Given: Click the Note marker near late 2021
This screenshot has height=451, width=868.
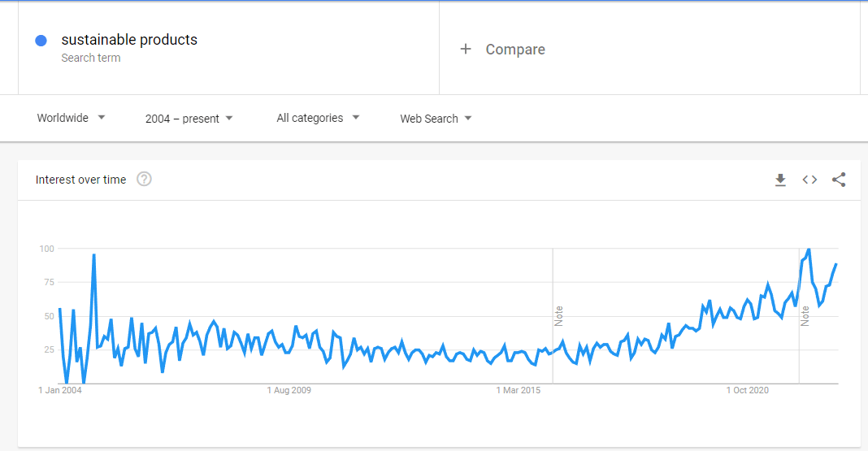Looking at the screenshot, I should click(x=805, y=316).
